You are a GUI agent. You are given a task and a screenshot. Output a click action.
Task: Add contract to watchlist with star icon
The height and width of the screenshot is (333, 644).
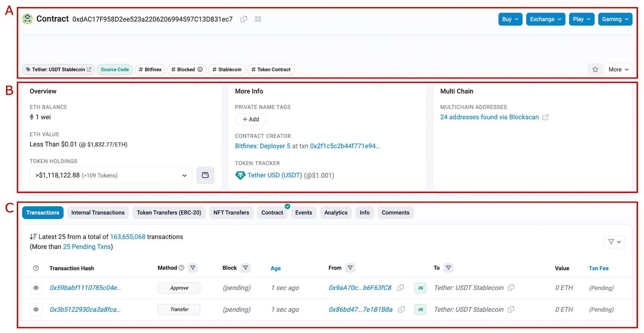[595, 70]
